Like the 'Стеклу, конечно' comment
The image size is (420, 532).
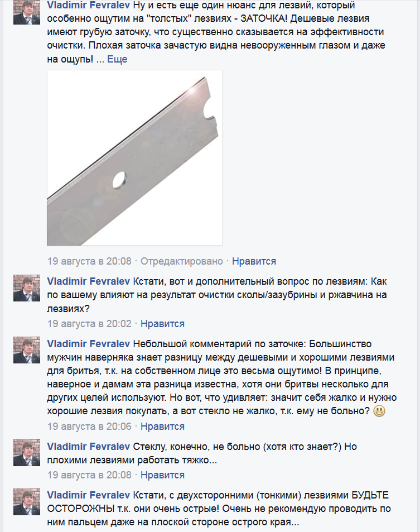coord(162,475)
